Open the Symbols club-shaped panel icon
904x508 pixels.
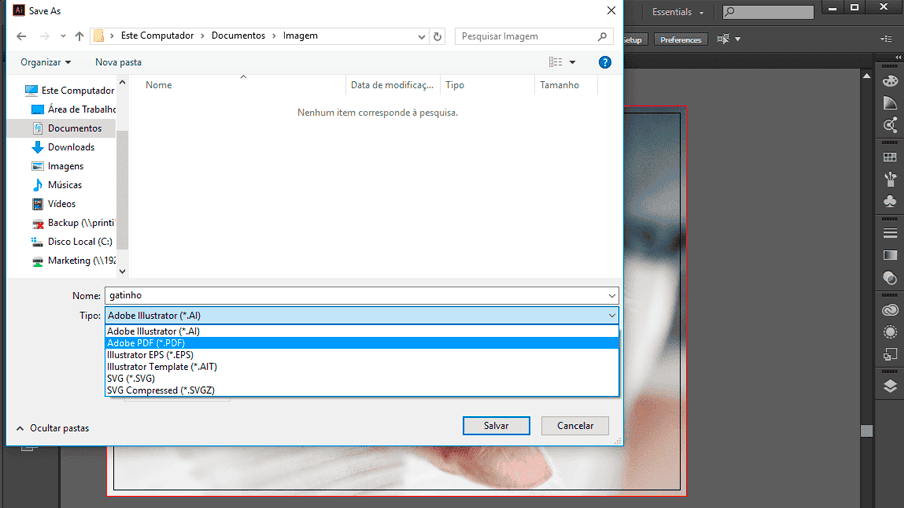pos(890,201)
